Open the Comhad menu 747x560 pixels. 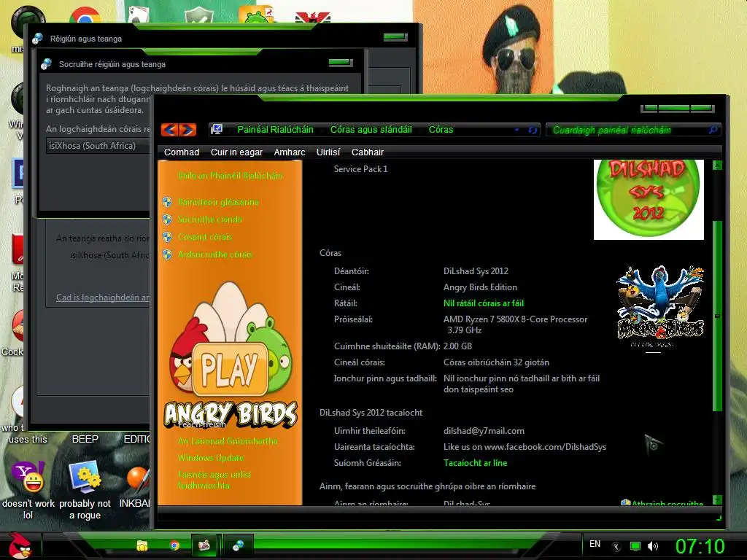point(182,152)
